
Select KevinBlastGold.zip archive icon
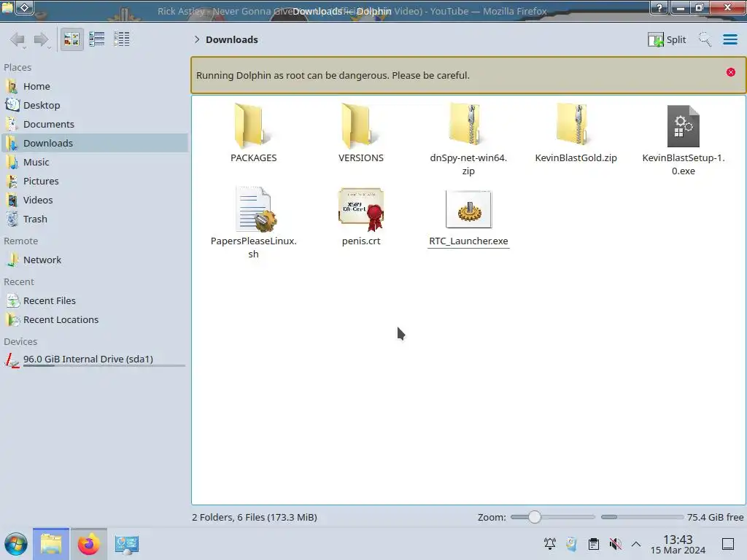coord(576,125)
